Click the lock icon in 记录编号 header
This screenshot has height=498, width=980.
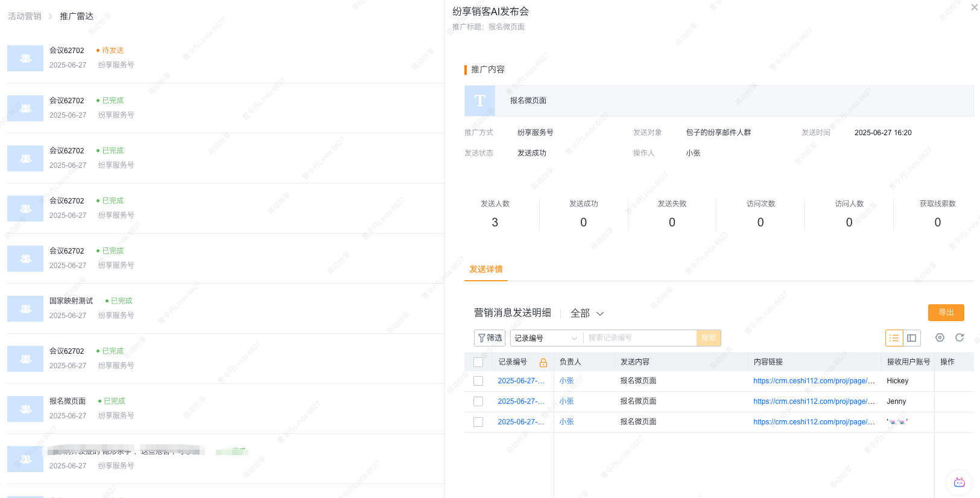pos(543,363)
